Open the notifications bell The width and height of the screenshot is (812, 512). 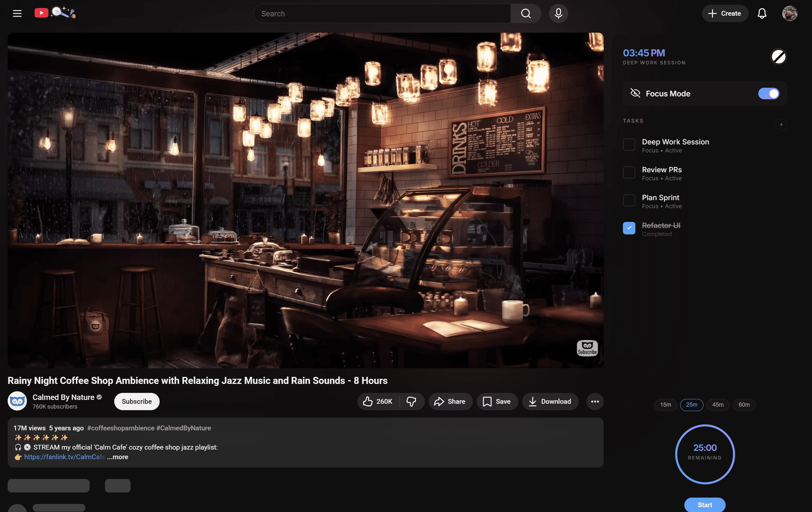point(762,13)
